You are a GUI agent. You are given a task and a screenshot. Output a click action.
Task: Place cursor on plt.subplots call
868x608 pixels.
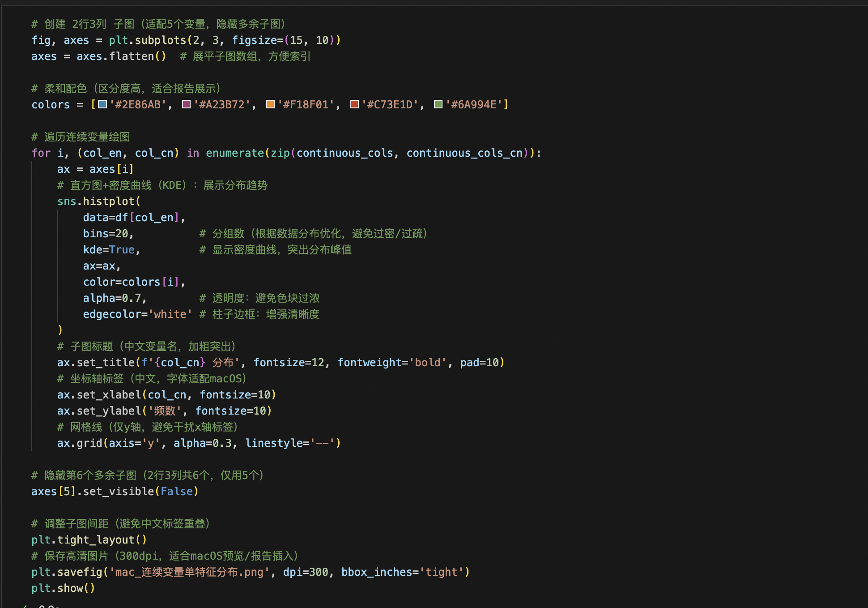(160, 40)
